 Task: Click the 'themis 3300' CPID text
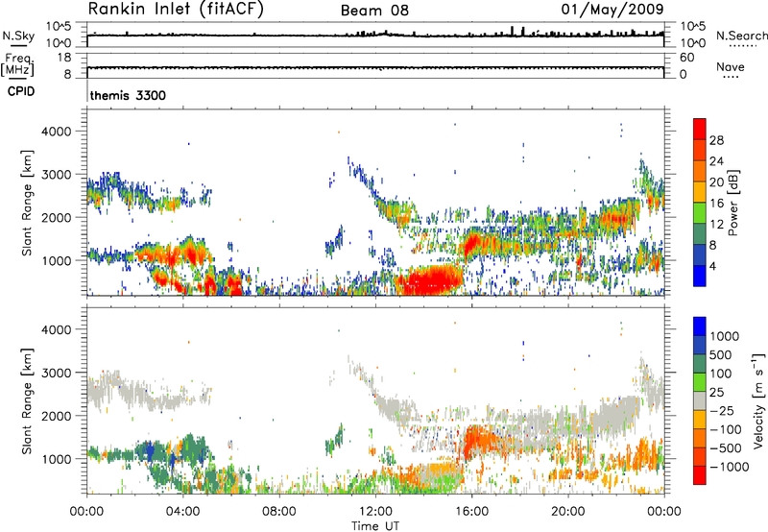[128, 95]
